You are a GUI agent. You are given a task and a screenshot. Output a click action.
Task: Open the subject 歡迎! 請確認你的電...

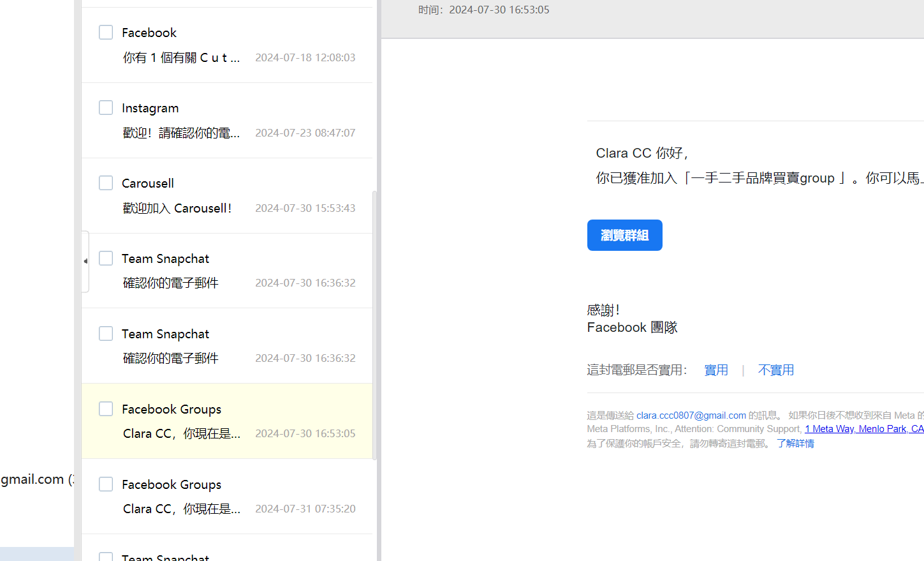pos(182,133)
